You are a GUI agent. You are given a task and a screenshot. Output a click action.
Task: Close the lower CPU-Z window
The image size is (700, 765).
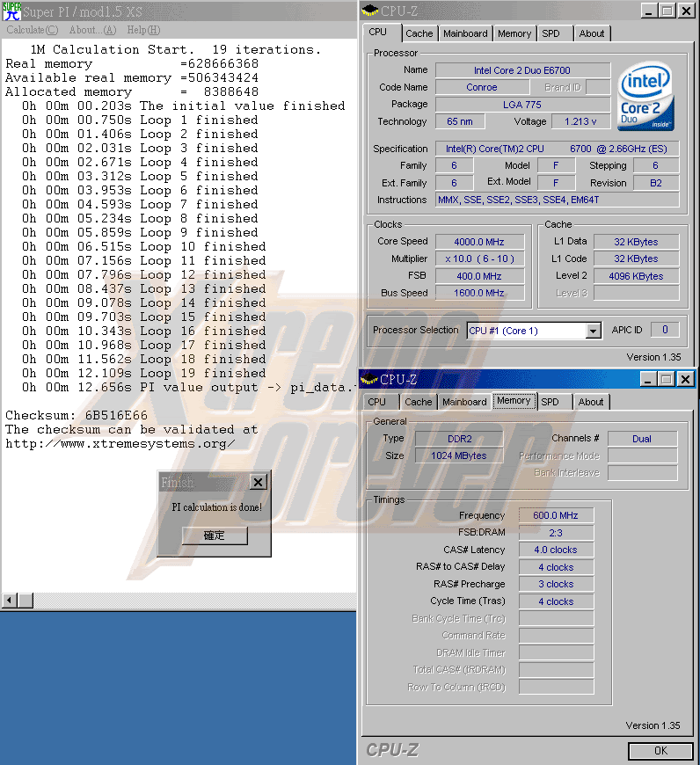[x=685, y=379]
